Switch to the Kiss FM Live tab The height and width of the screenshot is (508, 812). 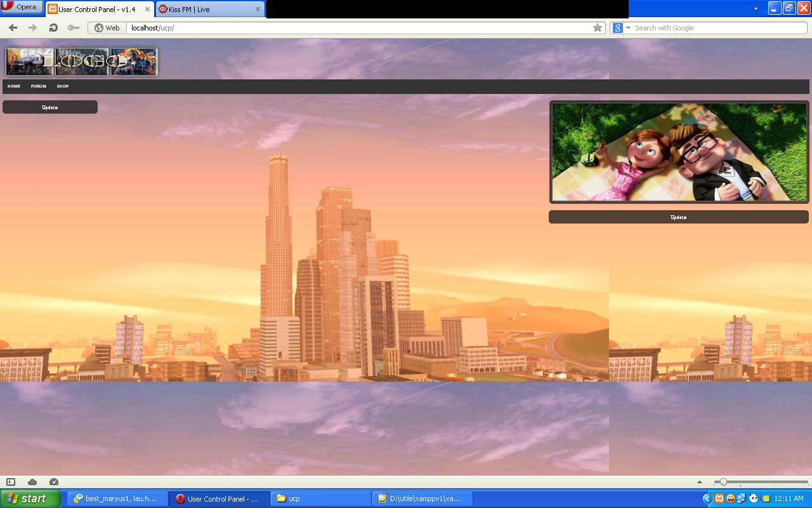click(209, 10)
